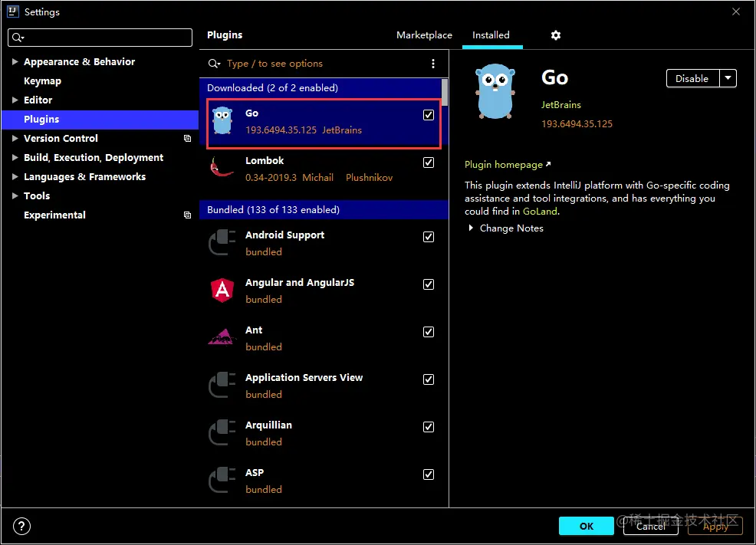This screenshot has width=756, height=545.
Task: Select the Ant plugin name
Action: (x=254, y=330)
